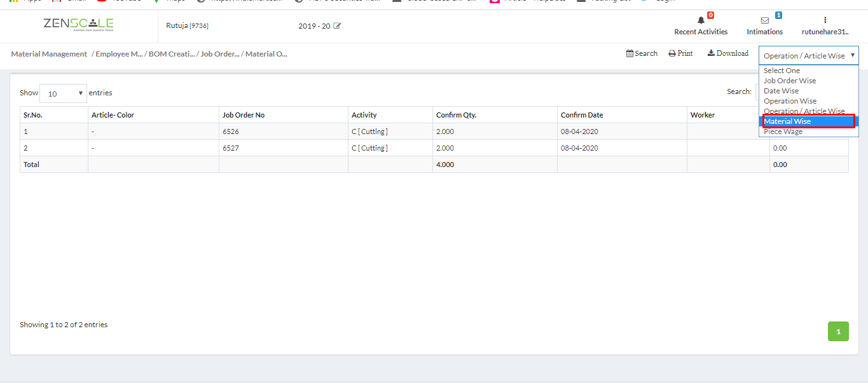
Task: Click total quantity 4.000
Action: pyautogui.click(x=445, y=165)
